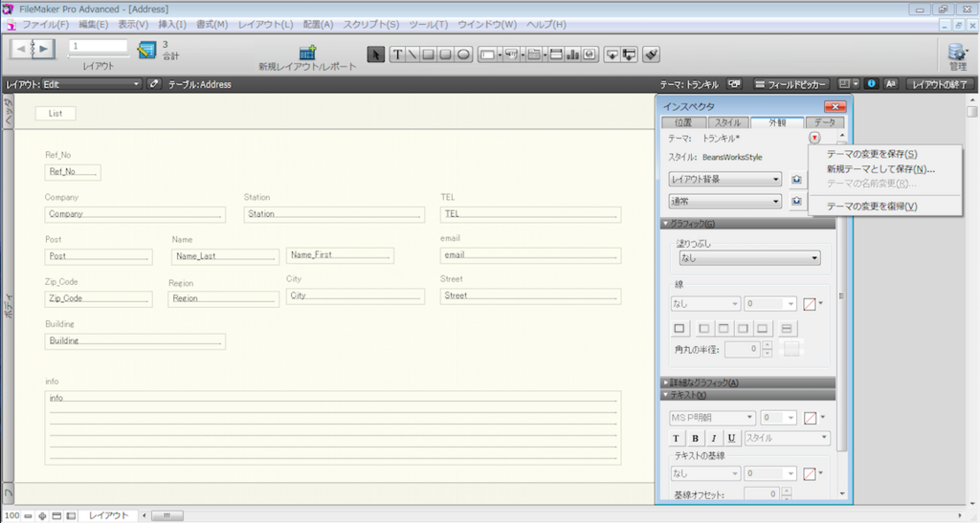Image resolution: width=980 pixels, height=523 pixels.
Task: Click style save icon beside 通常
Action: pos(796,202)
